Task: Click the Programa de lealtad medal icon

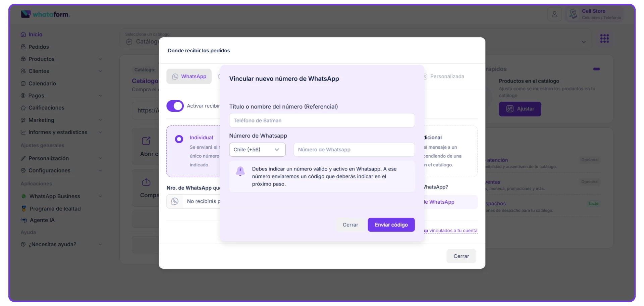Action: pos(24,209)
